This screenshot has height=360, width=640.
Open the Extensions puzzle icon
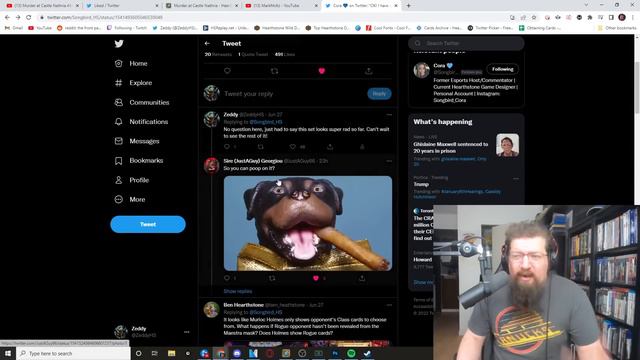pos(590,18)
